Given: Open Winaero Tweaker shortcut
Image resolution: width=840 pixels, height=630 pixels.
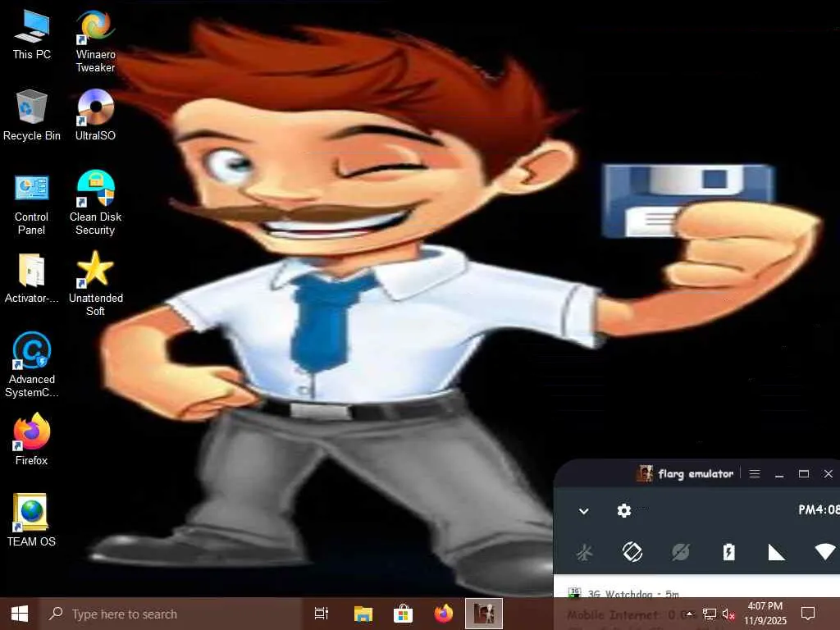Looking at the screenshot, I should tap(95, 42).
